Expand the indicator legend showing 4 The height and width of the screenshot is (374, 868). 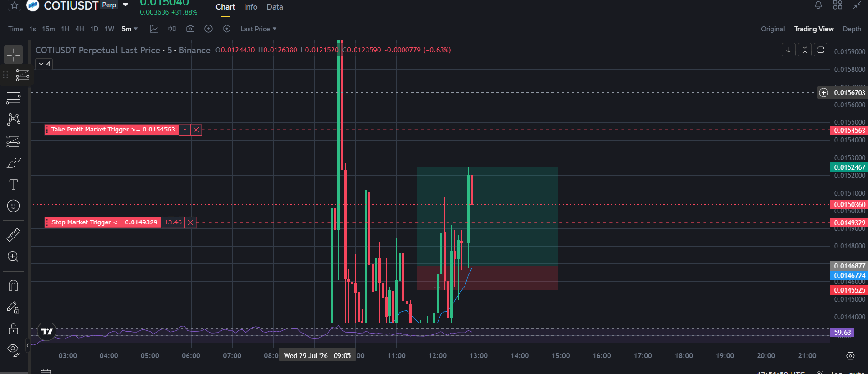pyautogui.click(x=44, y=64)
